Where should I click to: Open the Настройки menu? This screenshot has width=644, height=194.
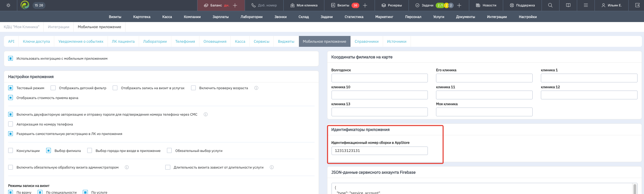coord(528,17)
